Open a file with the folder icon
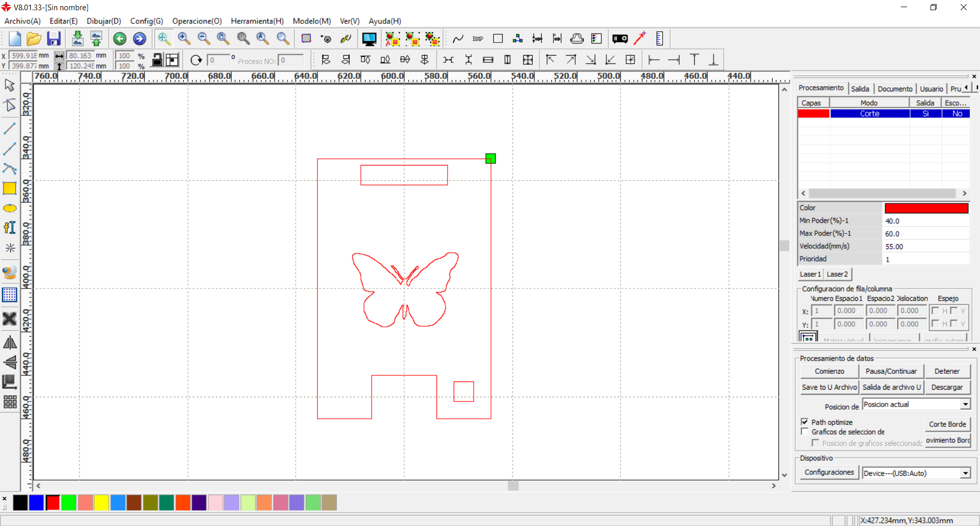Image resolution: width=980 pixels, height=526 pixels. pyautogui.click(x=34, y=39)
